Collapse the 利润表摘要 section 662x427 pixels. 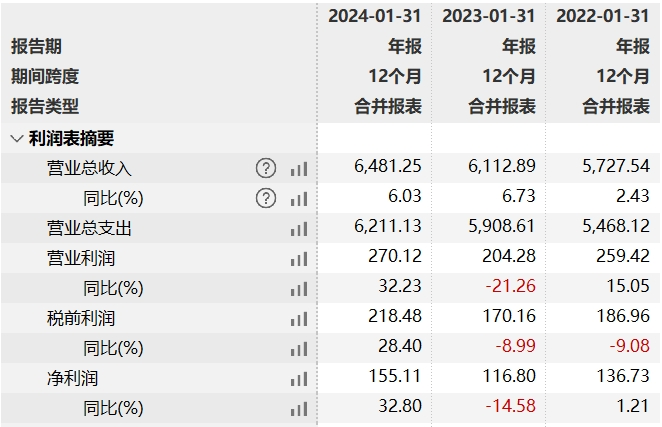(17, 138)
